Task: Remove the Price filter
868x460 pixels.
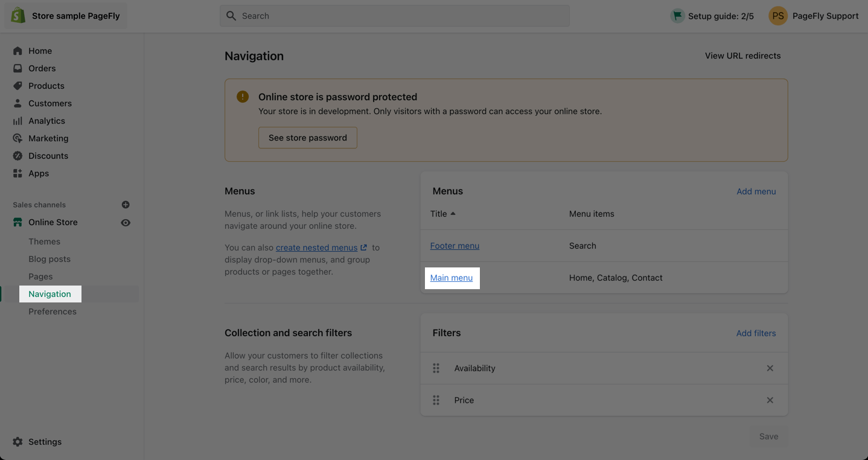Action: coord(770,400)
